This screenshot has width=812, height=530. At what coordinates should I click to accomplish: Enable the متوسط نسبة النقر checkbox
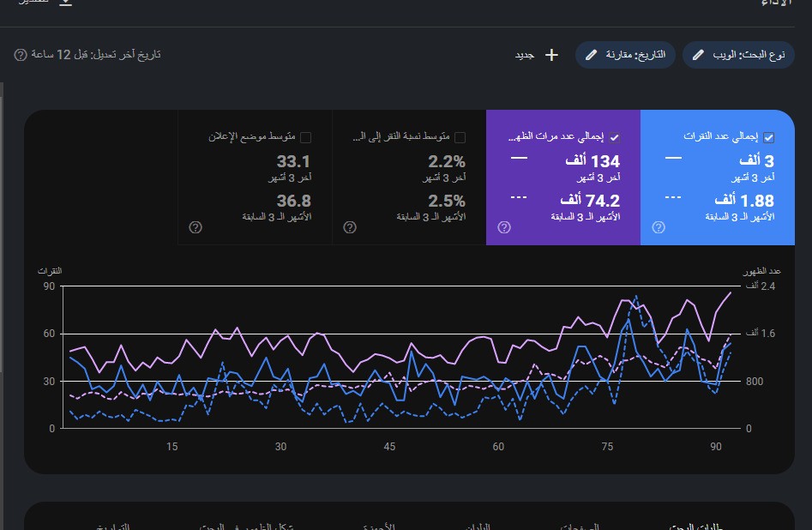click(460, 137)
